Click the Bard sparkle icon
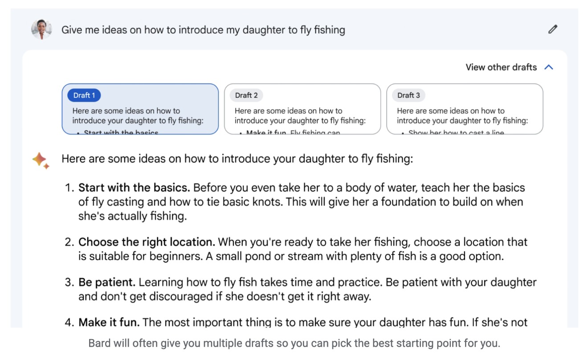This screenshot has width=588, height=364. (x=41, y=160)
